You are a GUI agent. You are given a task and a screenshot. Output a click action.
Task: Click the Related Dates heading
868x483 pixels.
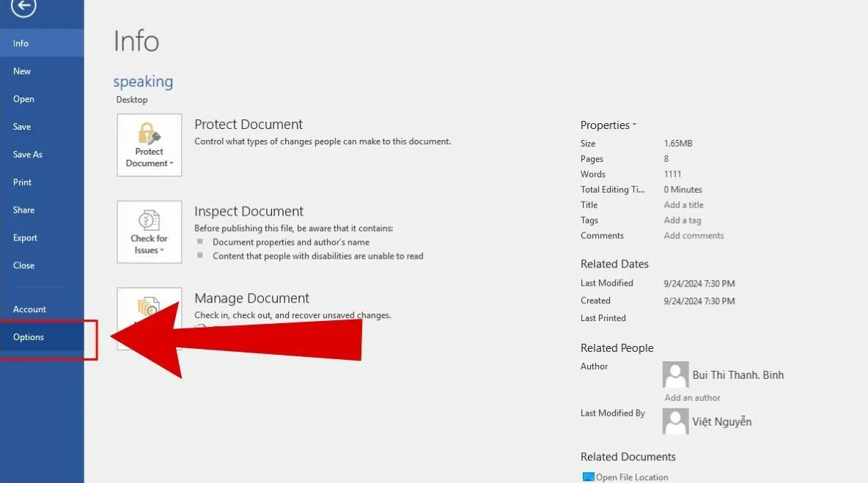[x=614, y=264]
